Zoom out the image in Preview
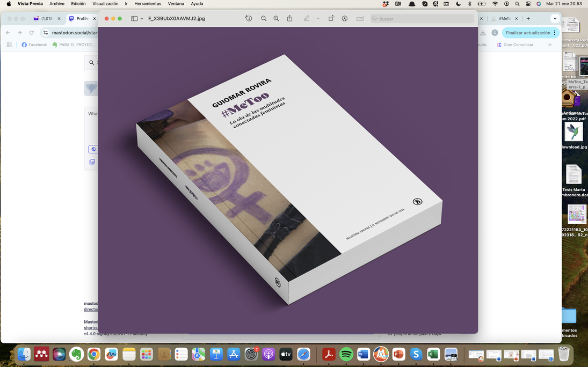 (264, 18)
